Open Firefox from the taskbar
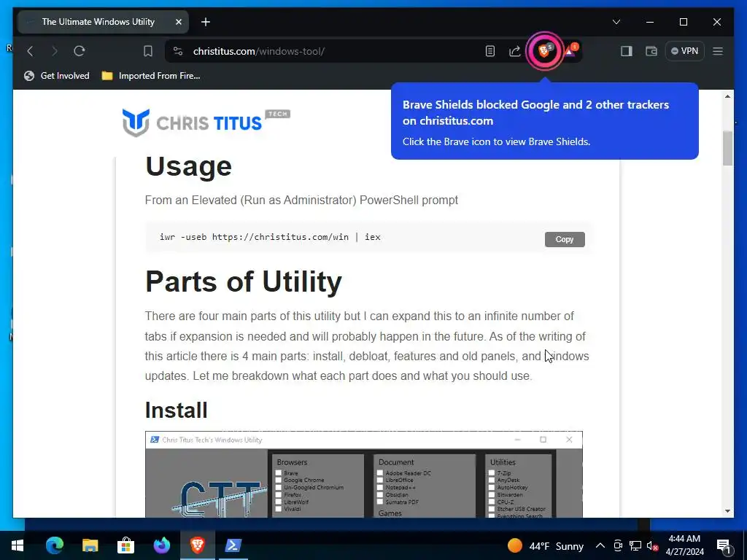747x560 pixels. point(161,545)
